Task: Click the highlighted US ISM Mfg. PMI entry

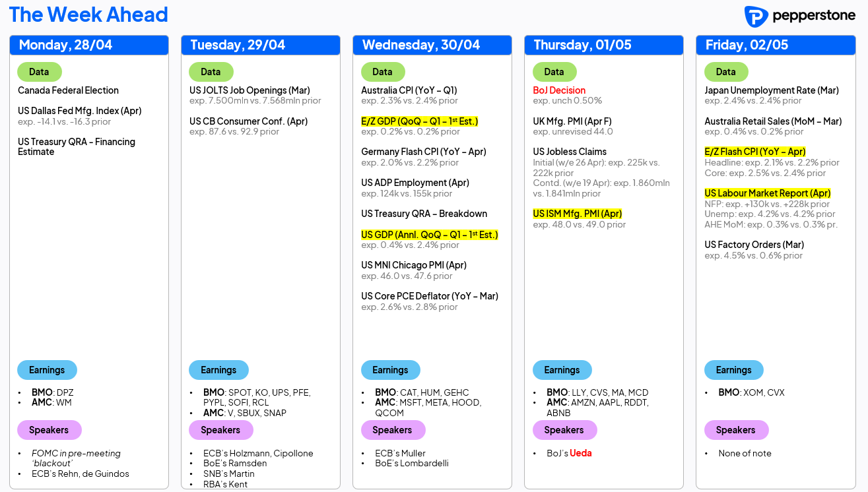Action: click(577, 214)
